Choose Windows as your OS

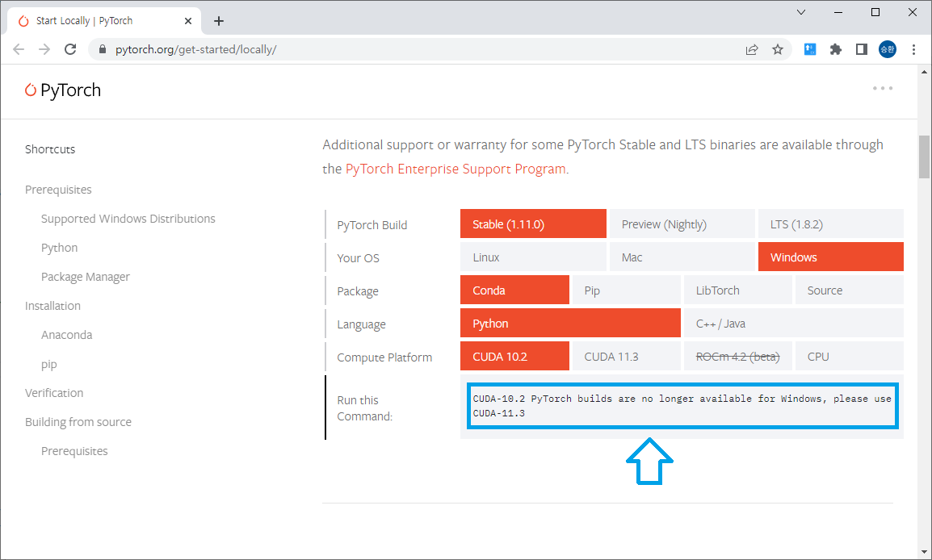831,257
